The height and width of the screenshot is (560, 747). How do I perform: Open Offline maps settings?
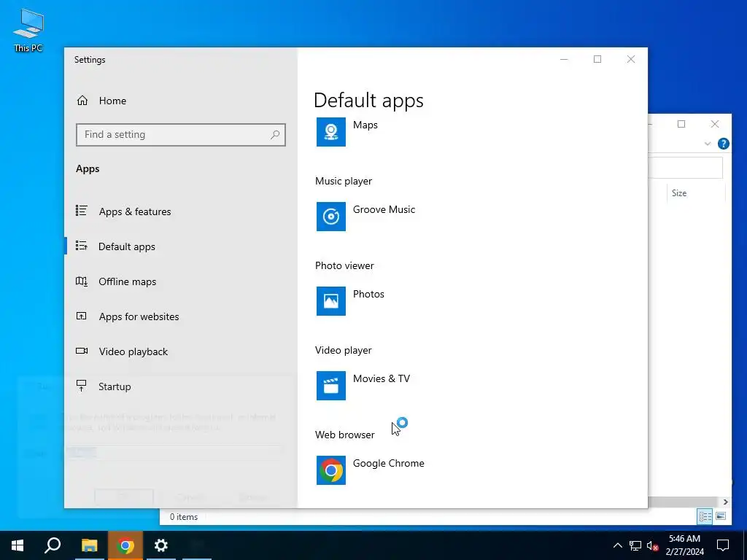(127, 282)
